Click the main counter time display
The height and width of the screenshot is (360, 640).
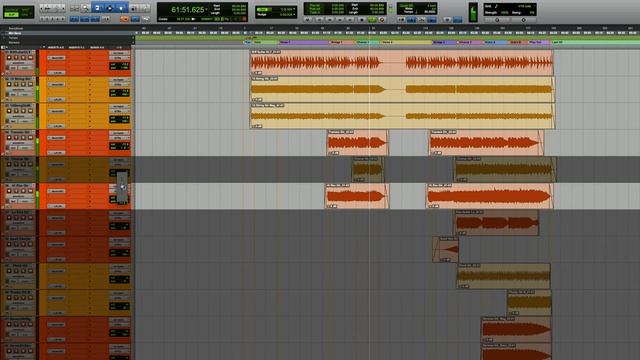click(187, 9)
